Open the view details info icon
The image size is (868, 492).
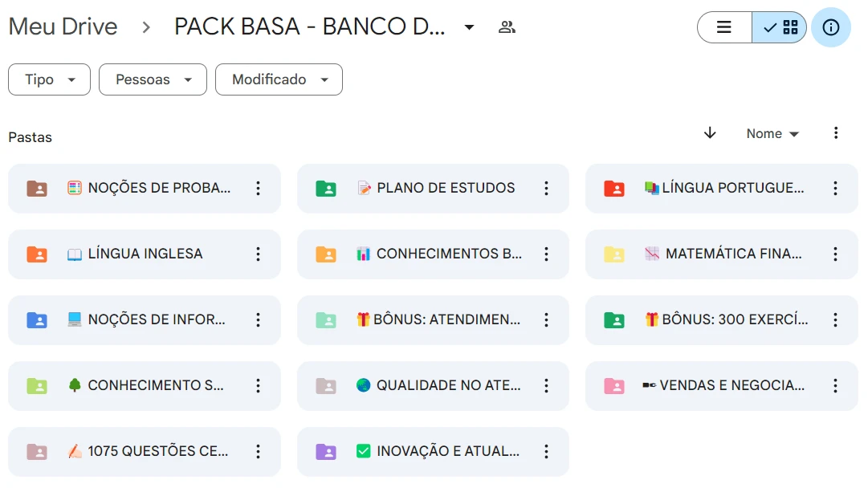pyautogui.click(x=831, y=27)
